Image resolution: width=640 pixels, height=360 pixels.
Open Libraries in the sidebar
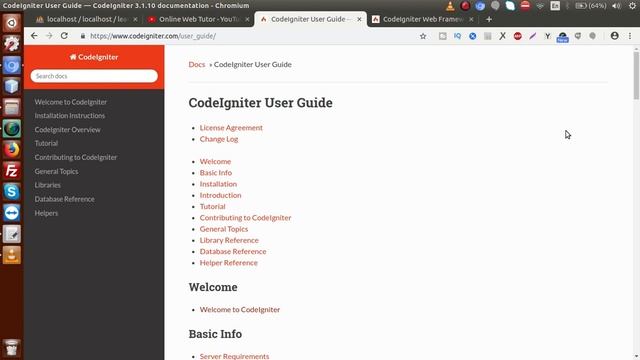47,185
